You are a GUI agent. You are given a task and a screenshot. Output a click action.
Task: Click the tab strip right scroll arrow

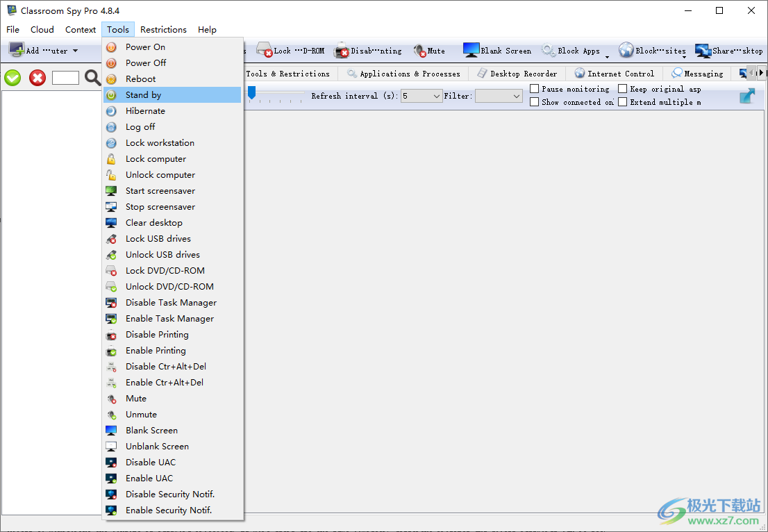[x=761, y=73]
